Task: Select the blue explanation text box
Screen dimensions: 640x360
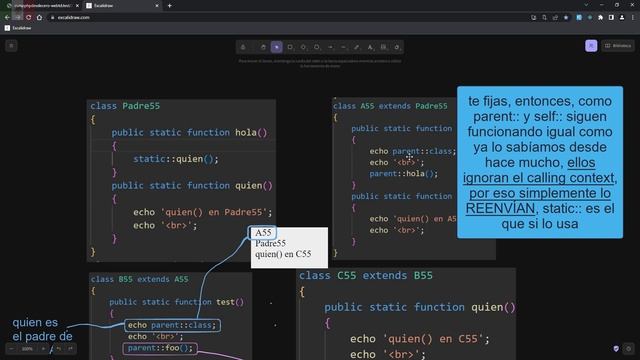Action: pos(540,162)
